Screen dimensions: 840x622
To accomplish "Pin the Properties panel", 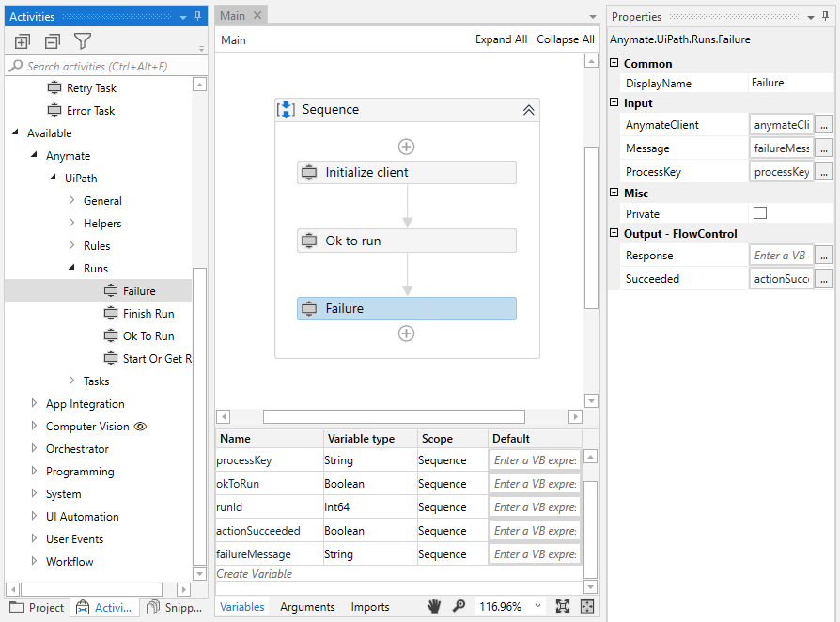I will pos(826,16).
